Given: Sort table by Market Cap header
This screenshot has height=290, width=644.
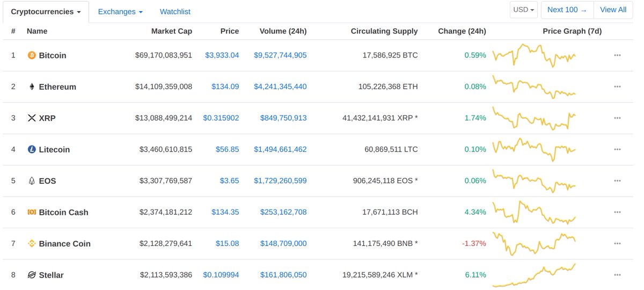Looking at the screenshot, I should pos(172,31).
